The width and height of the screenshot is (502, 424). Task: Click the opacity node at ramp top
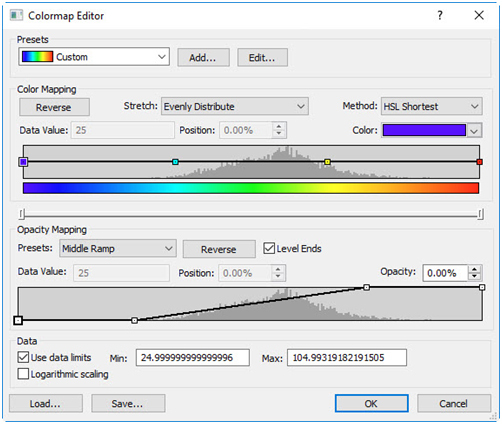pyautogui.click(x=366, y=287)
